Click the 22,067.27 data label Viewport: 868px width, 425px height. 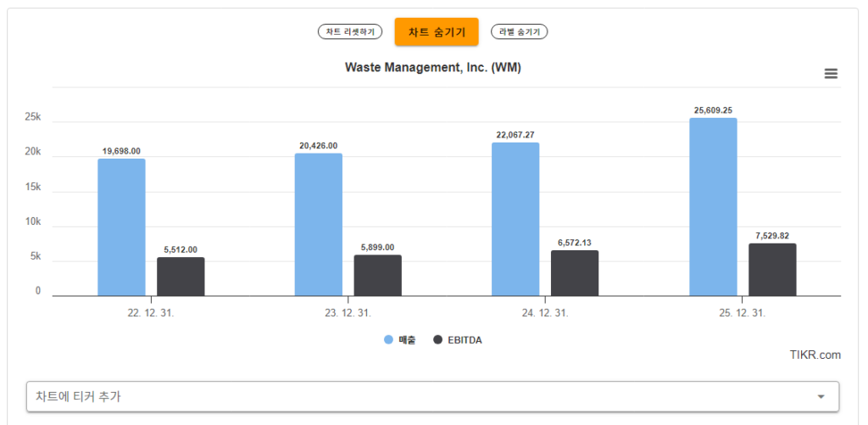point(515,135)
